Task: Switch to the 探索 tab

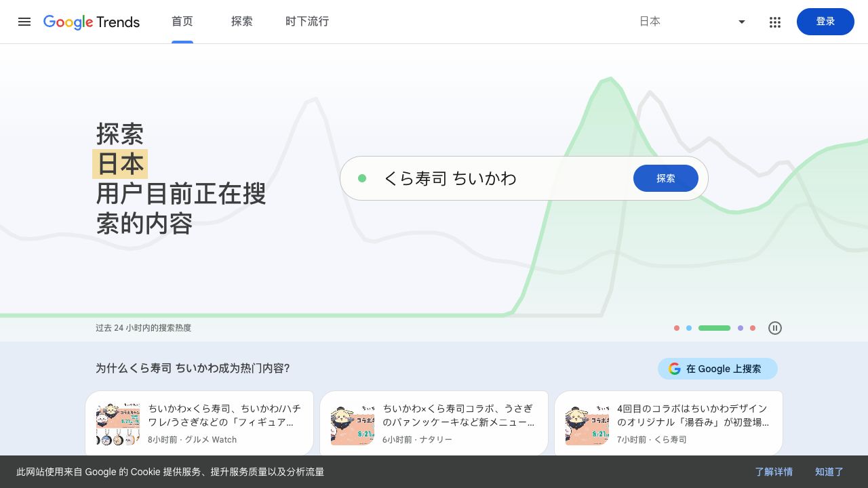Action: (242, 22)
